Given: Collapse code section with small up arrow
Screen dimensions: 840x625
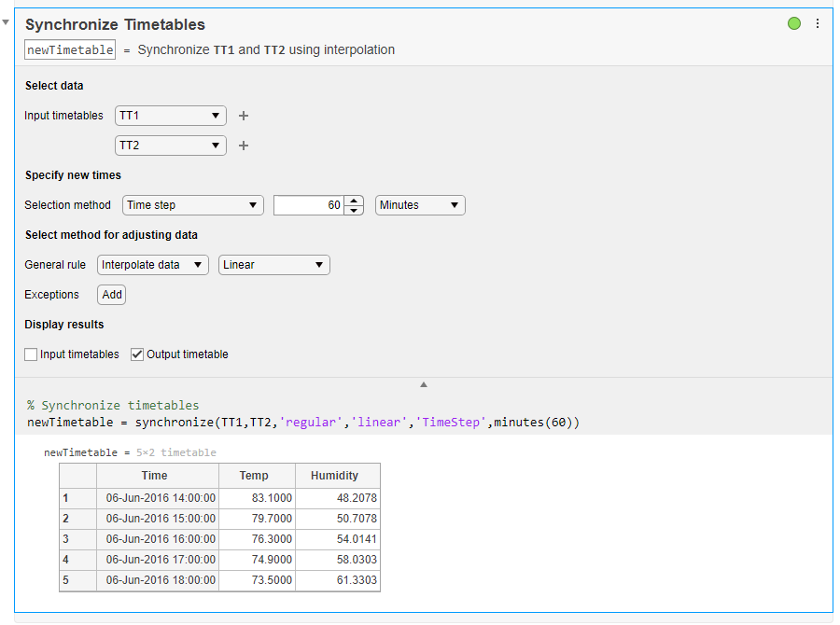Looking at the screenshot, I should pyautogui.click(x=424, y=384).
